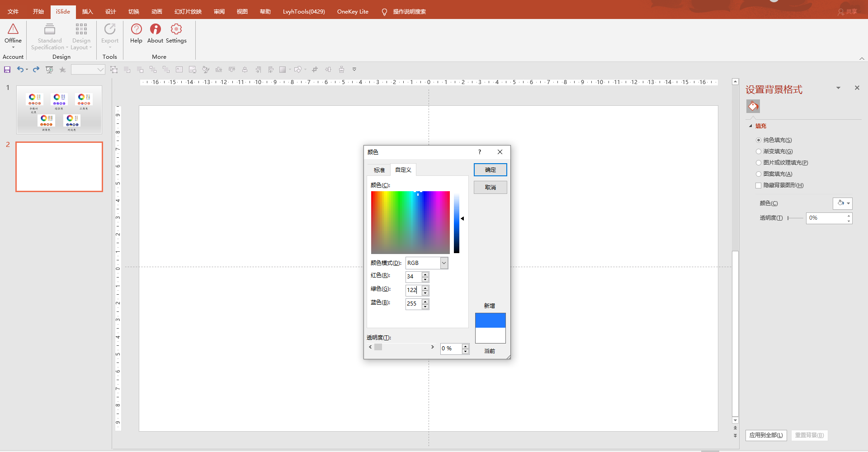Open iSlide Settings gear icon
868x452 pixels.
176,29
